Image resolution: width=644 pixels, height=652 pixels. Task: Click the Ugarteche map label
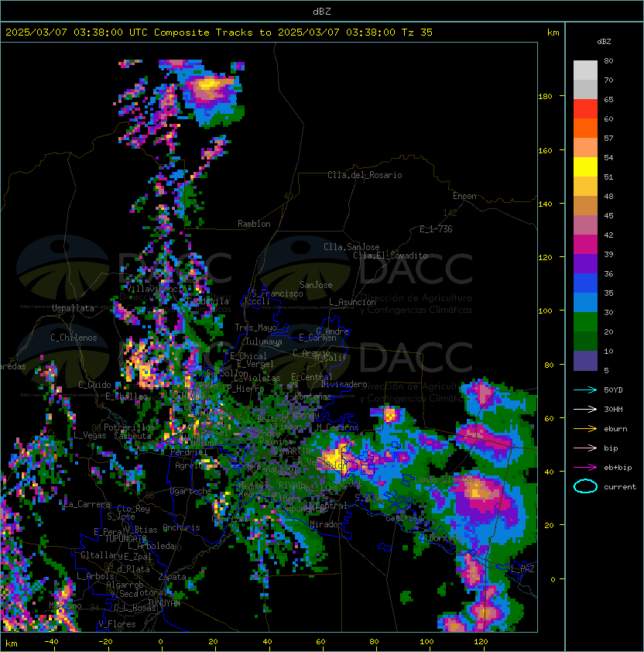coord(191,491)
